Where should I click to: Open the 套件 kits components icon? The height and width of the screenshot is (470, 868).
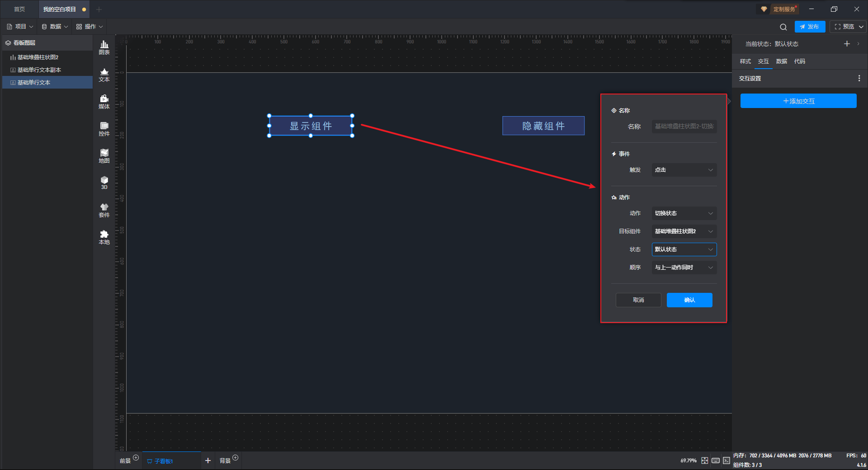pos(104,210)
